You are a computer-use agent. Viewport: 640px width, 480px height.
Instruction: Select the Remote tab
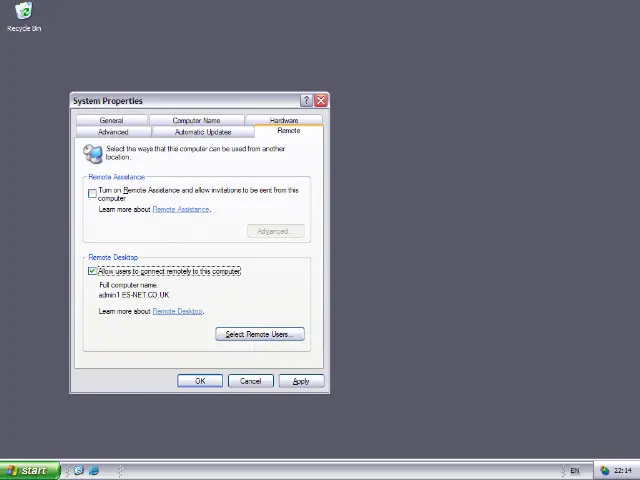click(289, 131)
